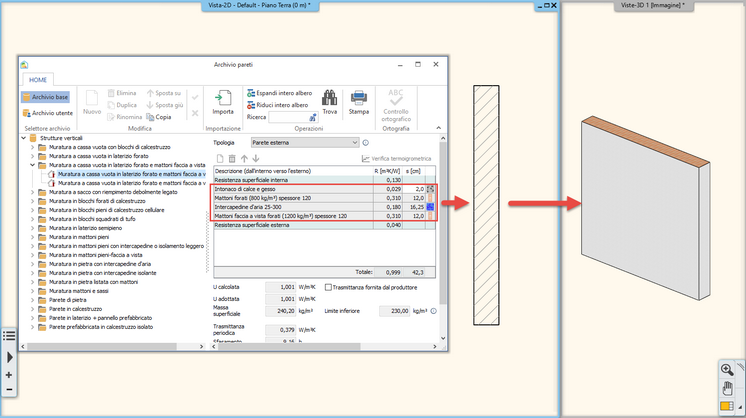Click the minus icon on left sidebar

[x=9, y=389]
